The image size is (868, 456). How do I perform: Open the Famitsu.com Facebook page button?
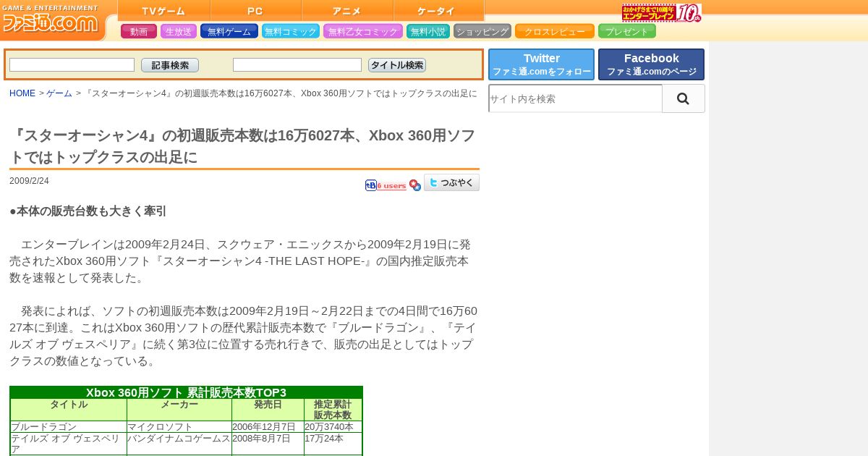coord(651,64)
